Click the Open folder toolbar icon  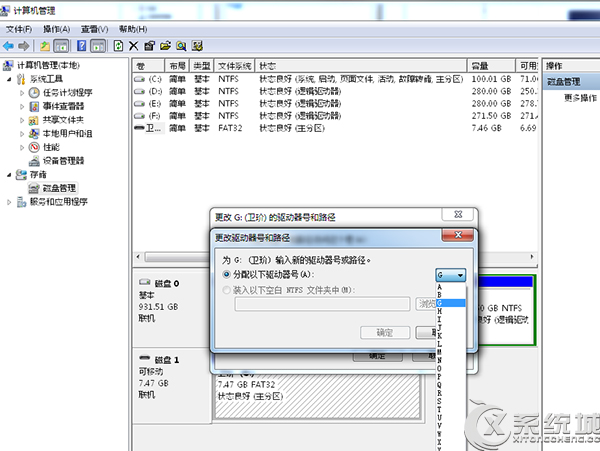point(165,46)
